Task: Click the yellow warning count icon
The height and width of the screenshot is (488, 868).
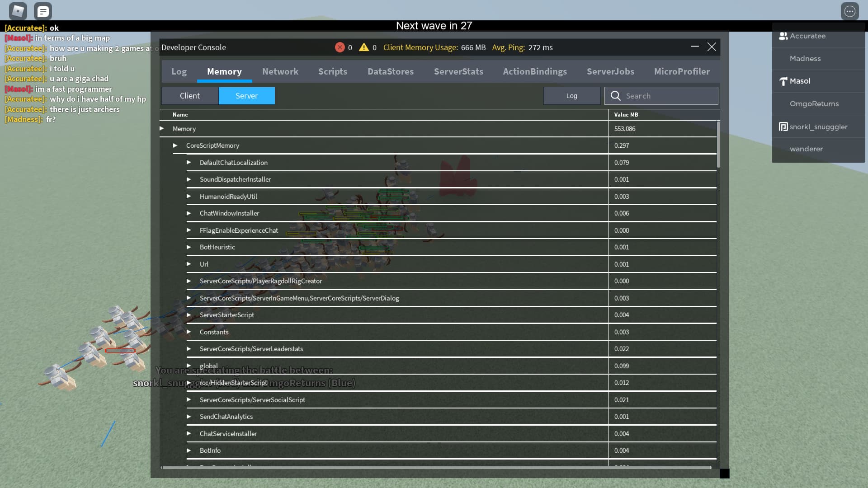Action: point(364,47)
